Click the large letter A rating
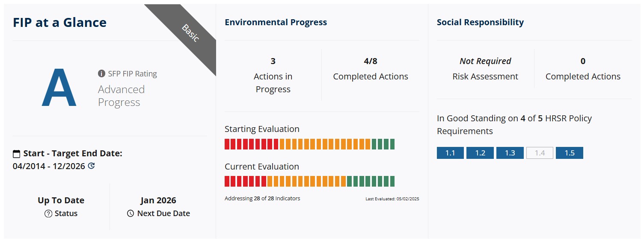644x243 pixels. point(59,88)
